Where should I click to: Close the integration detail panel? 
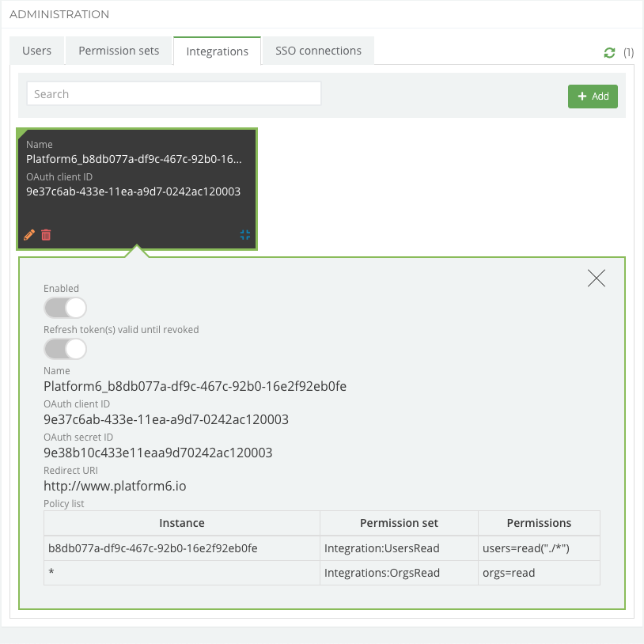pos(596,278)
